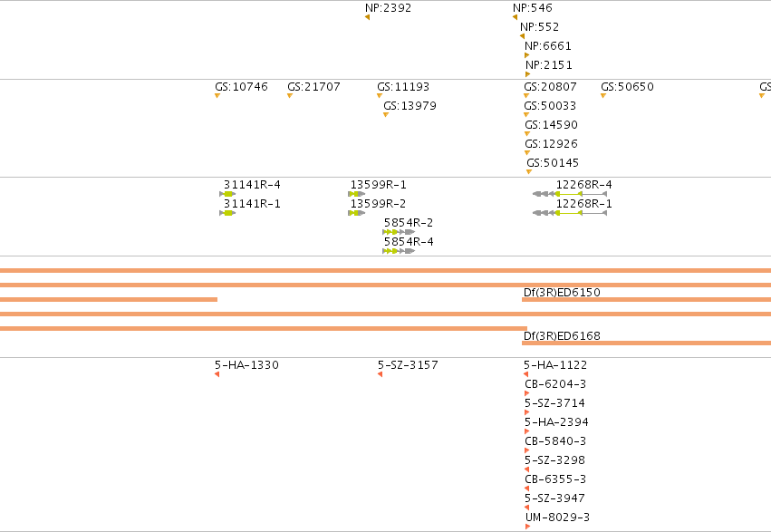The height and width of the screenshot is (532, 771).
Task: Open the GS:50650 label text
Action: 628,86
